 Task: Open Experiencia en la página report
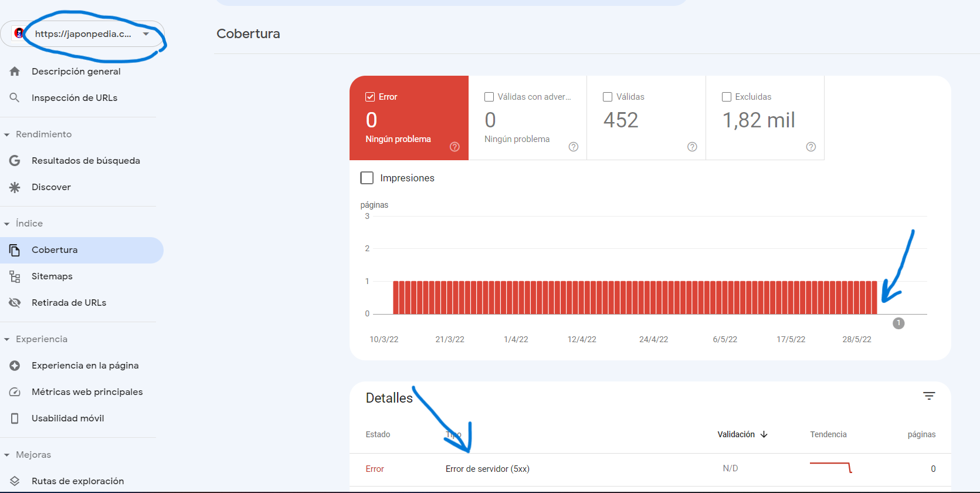coord(85,365)
